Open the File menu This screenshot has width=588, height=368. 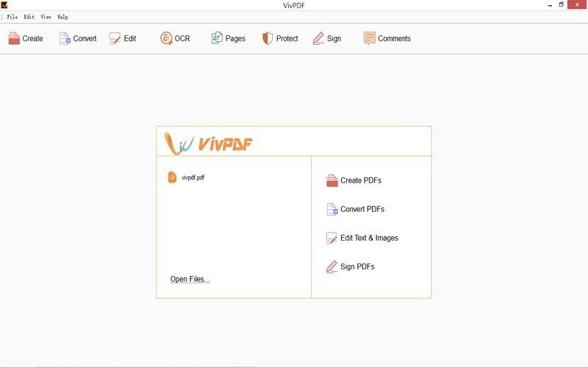click(12, 17)
